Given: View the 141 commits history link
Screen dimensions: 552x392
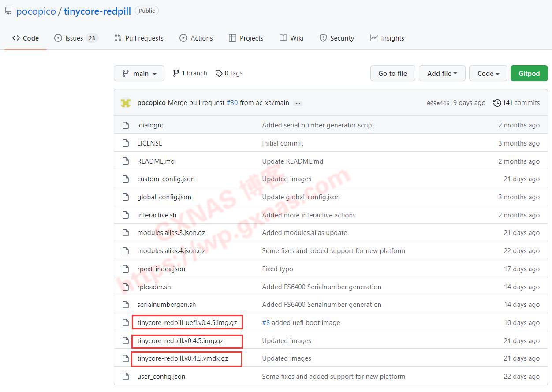Looking at the screenshot, I should [521, 103].
